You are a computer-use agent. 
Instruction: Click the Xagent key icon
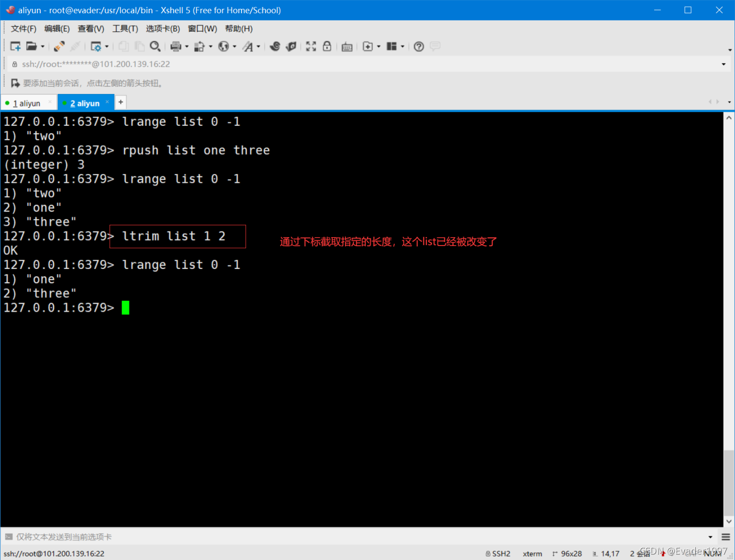(x=291, y=47)
